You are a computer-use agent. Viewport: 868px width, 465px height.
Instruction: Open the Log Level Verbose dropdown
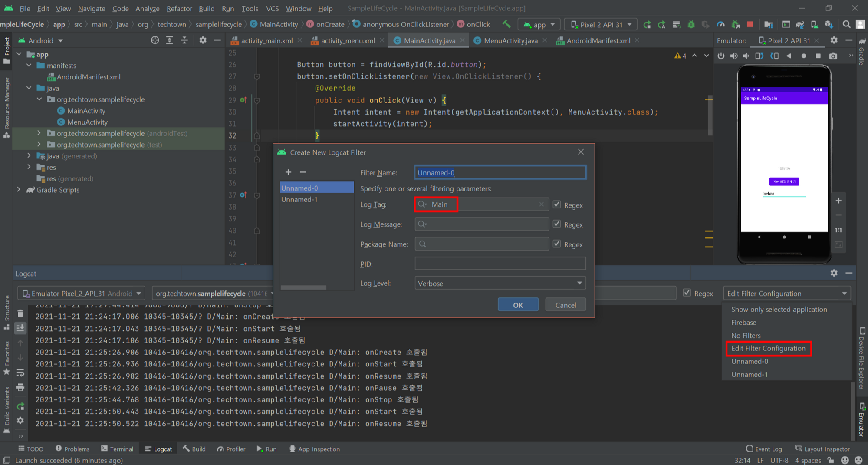tap(500, 284)
